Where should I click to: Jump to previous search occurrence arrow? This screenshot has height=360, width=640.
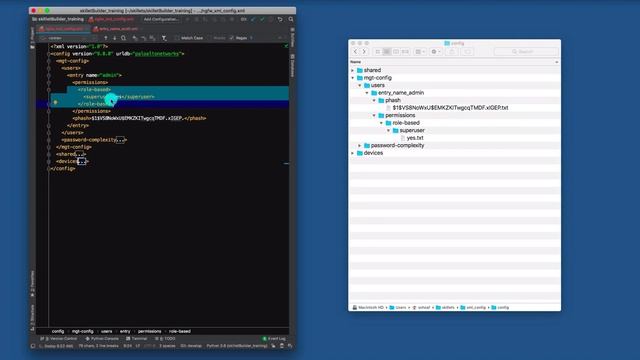[x=106, y=38]
